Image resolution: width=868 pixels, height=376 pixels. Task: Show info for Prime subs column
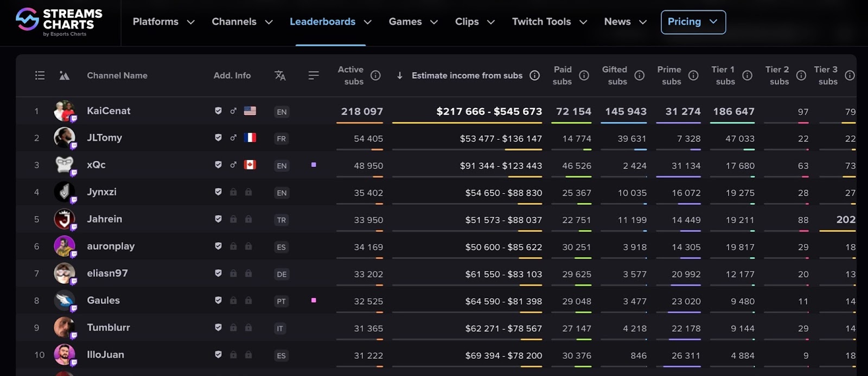click(x=693, y=75)
